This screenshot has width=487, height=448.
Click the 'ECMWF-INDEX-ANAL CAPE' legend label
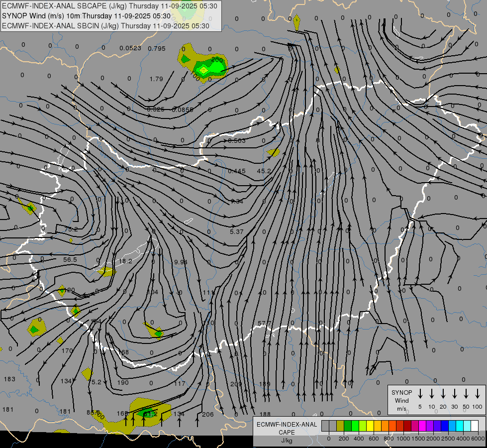tap(287, 428)
